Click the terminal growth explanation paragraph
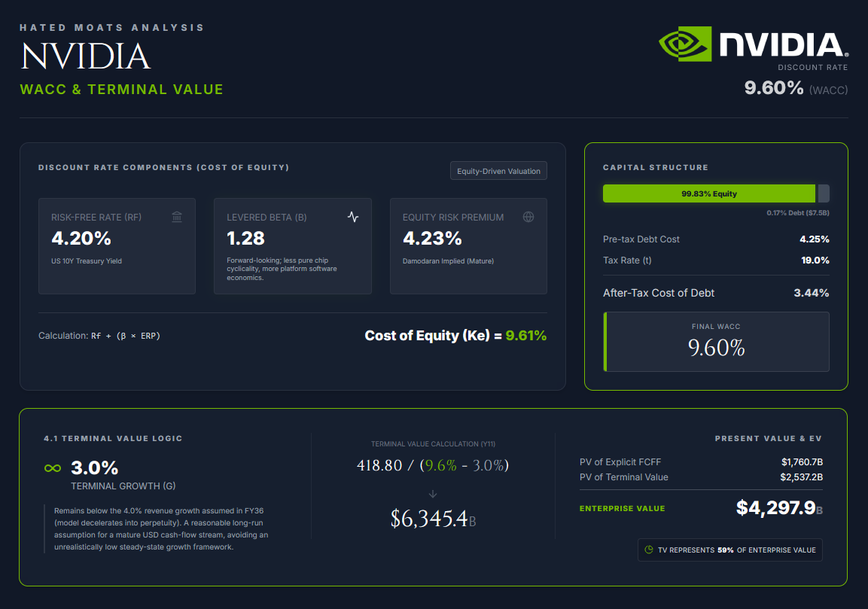 pyautogui.click(x=161, y=528)
